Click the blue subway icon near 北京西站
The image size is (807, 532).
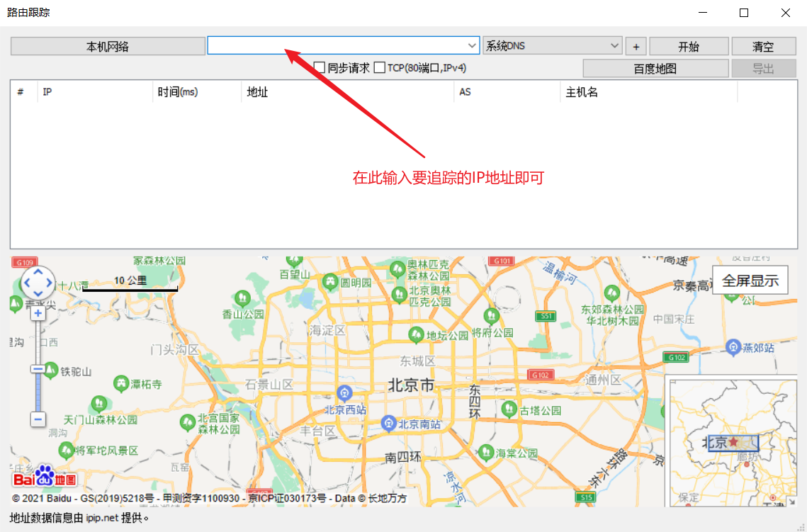tap(344, 393)
